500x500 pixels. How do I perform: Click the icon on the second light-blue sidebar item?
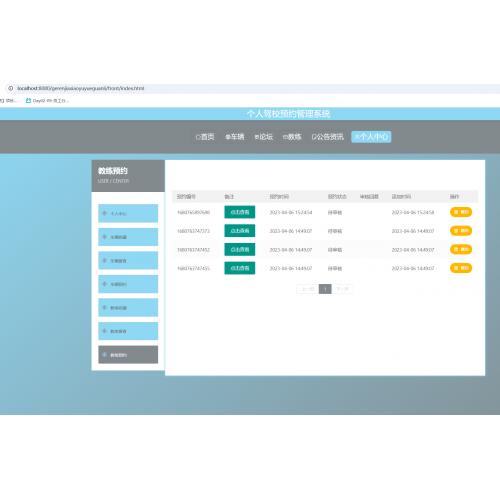click(x=104, y=237)
